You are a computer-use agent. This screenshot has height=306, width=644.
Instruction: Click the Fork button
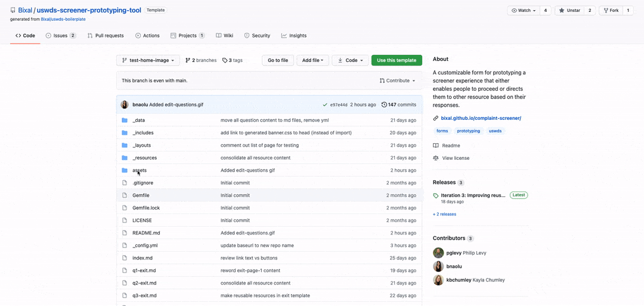(x=611, y=11)
